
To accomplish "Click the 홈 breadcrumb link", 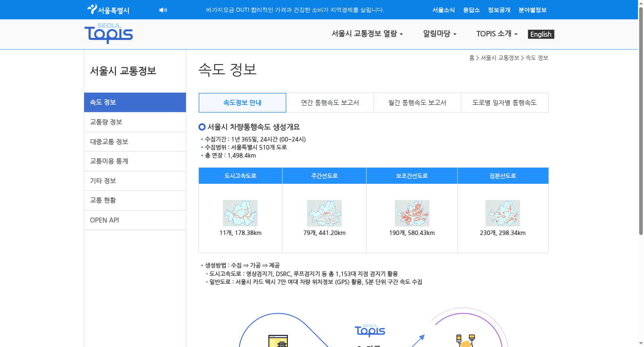I will pos(472,58).
